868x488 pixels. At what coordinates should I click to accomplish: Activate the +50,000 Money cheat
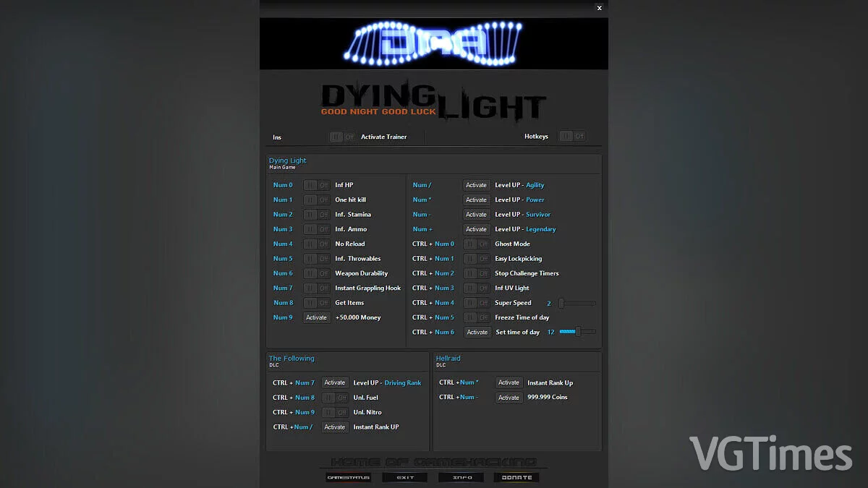click(x=316, y=317)
